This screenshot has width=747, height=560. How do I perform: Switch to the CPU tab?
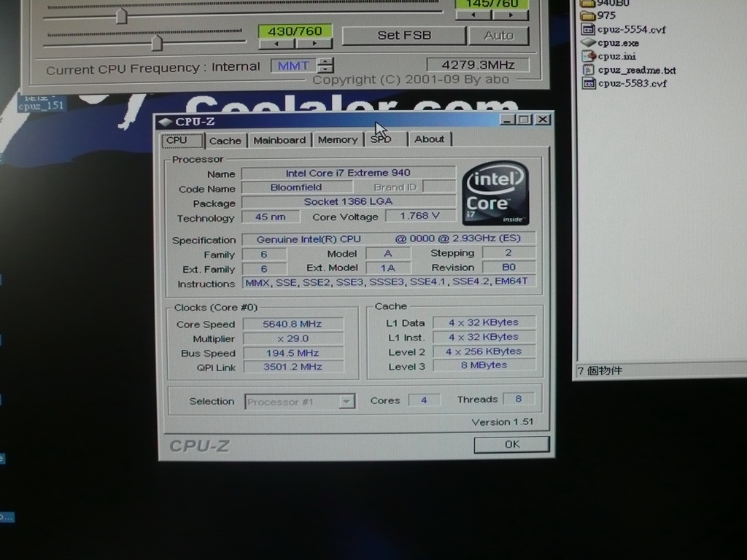182,141
